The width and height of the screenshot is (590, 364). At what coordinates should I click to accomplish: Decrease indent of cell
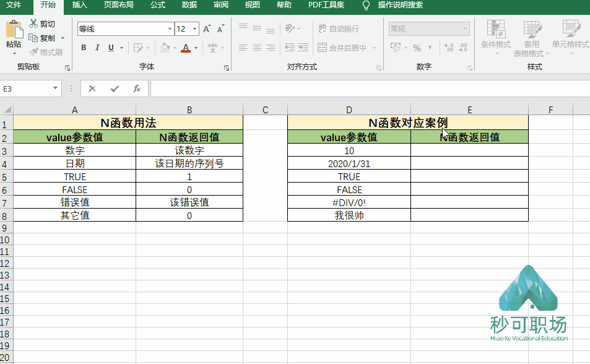[x=289, y=48]
